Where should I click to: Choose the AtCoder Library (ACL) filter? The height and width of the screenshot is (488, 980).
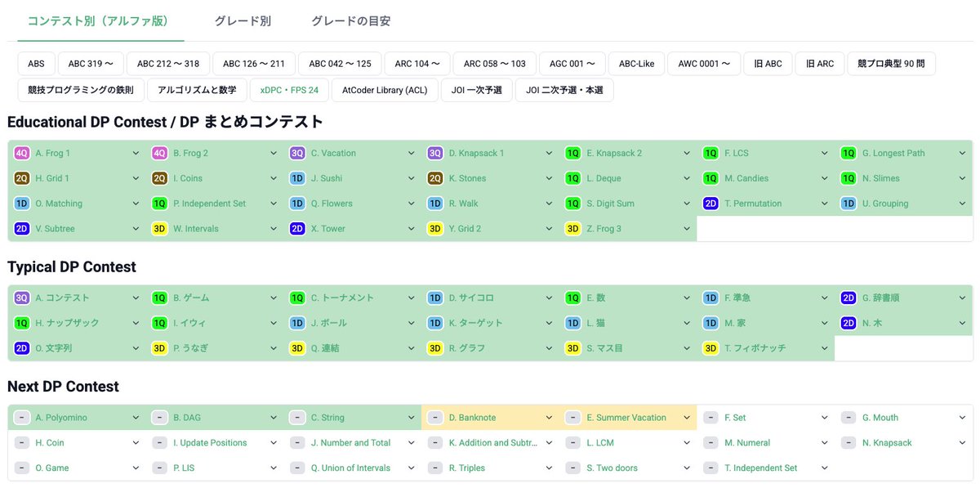click(x=385, y=90)
